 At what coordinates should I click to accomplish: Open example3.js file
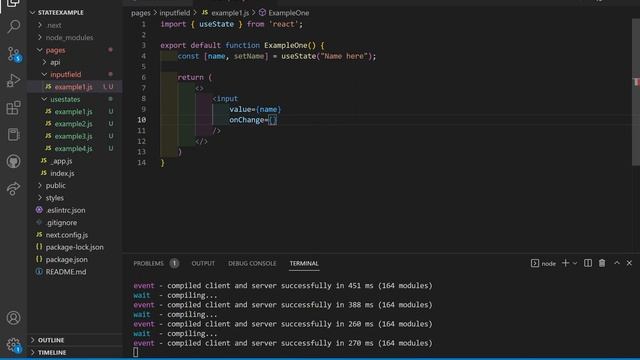pyautogui.click(x=75, y=136)
